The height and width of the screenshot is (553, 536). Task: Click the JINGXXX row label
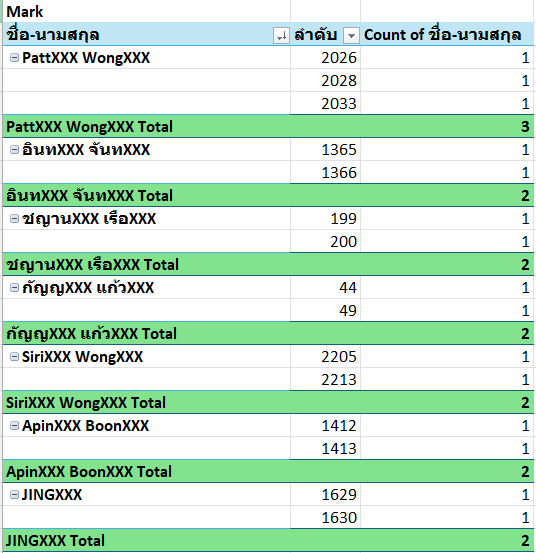(x=52, y=495)
